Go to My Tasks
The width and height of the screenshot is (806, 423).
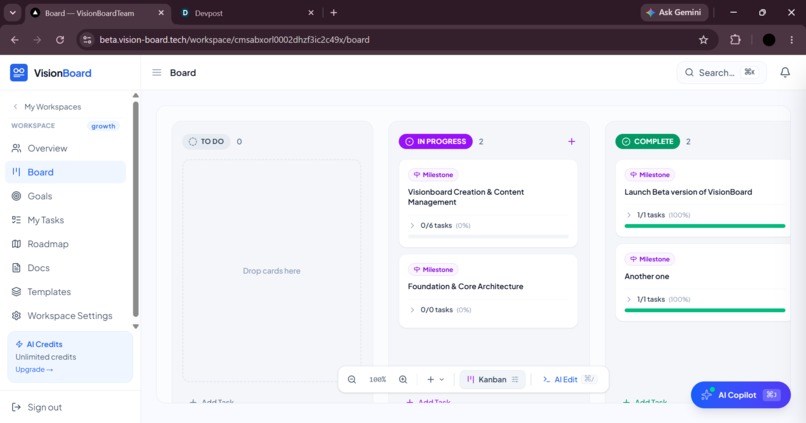65,220
